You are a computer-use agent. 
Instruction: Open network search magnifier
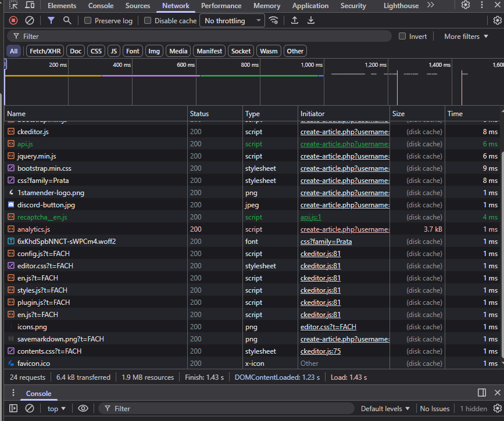[67, 20]
